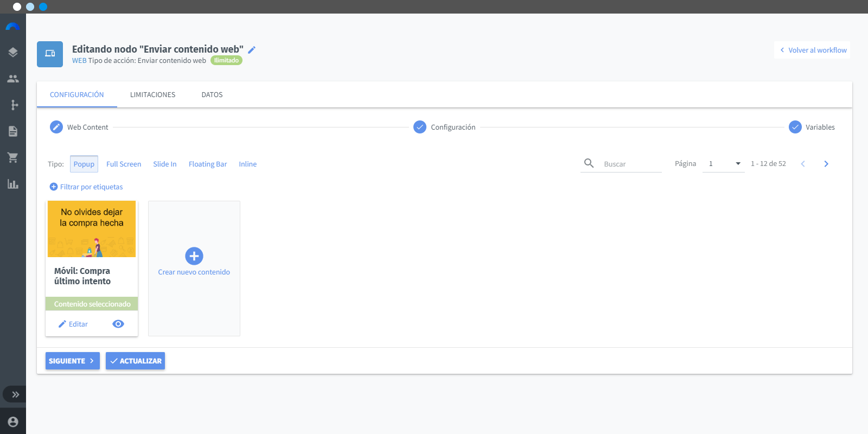Open the user account icon
868x434 pixels.
pyautogui.click(x=13, y=422)
